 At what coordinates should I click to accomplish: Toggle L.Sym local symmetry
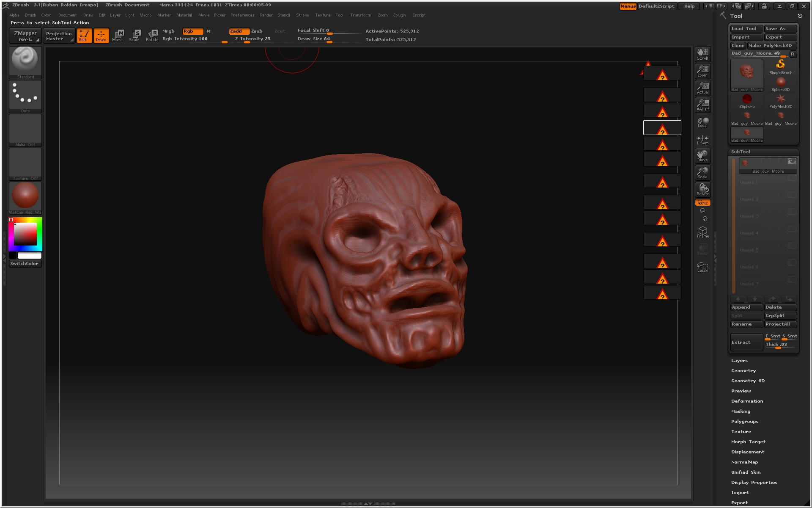point(702,139)
